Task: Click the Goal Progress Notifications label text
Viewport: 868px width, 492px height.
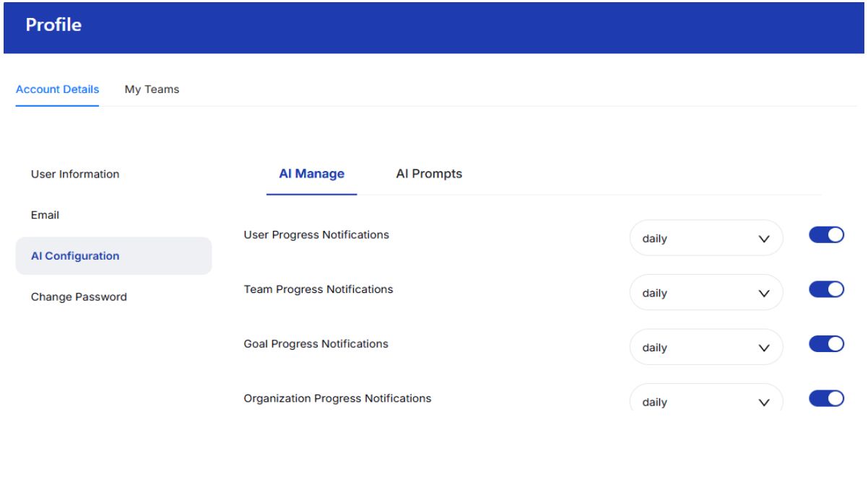Action: [x=316, y=344]
